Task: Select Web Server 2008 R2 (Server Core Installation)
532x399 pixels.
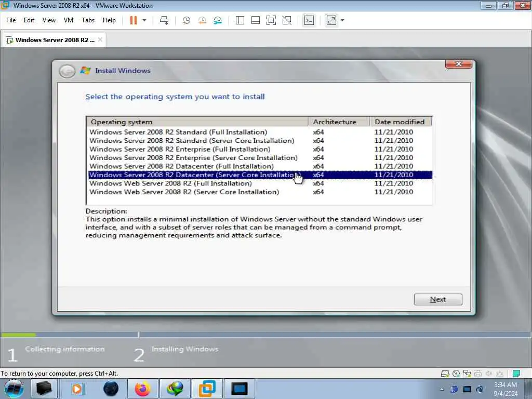Action: point(260,192)
